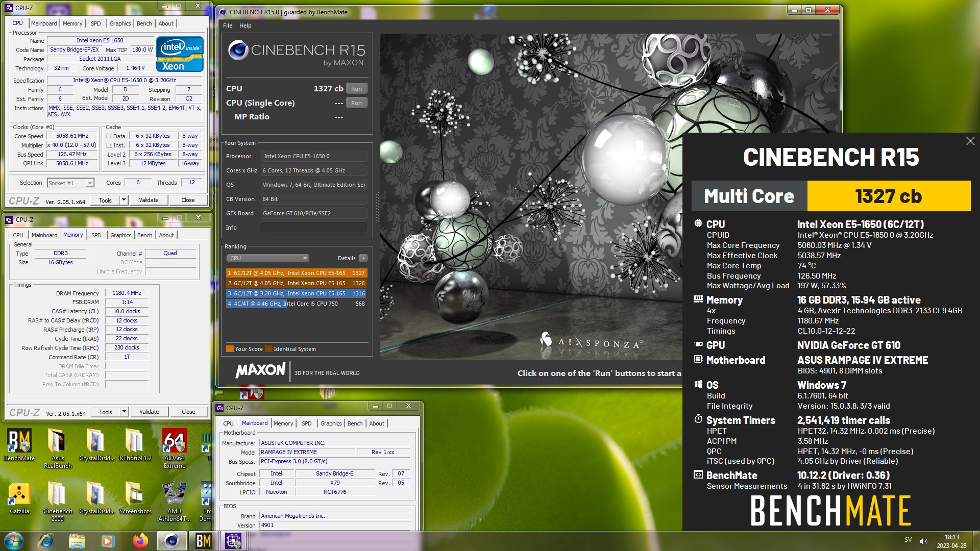The image size is (980, 551).
Task: Click the BIOS version 4901 field
Action: [334, 525]
